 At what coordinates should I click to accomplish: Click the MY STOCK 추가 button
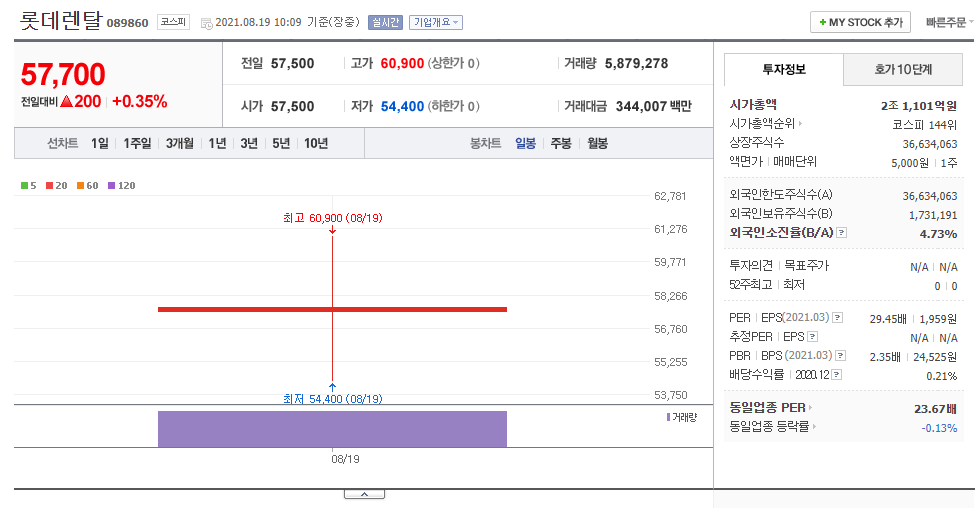860,22
